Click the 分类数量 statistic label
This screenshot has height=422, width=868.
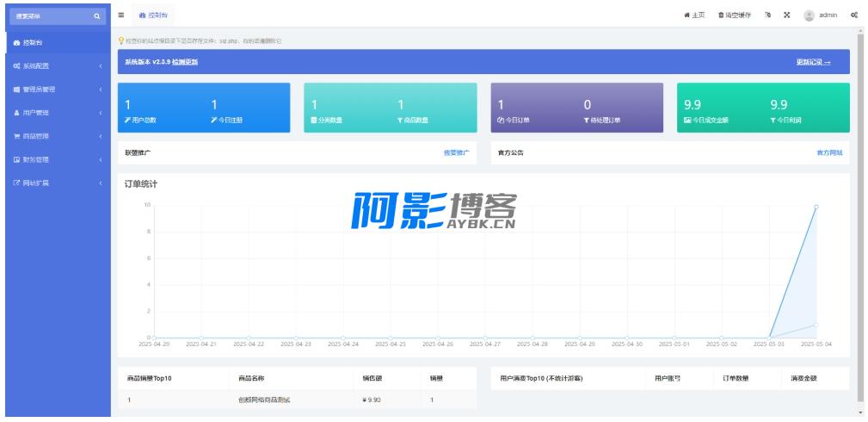coord(330,120)
